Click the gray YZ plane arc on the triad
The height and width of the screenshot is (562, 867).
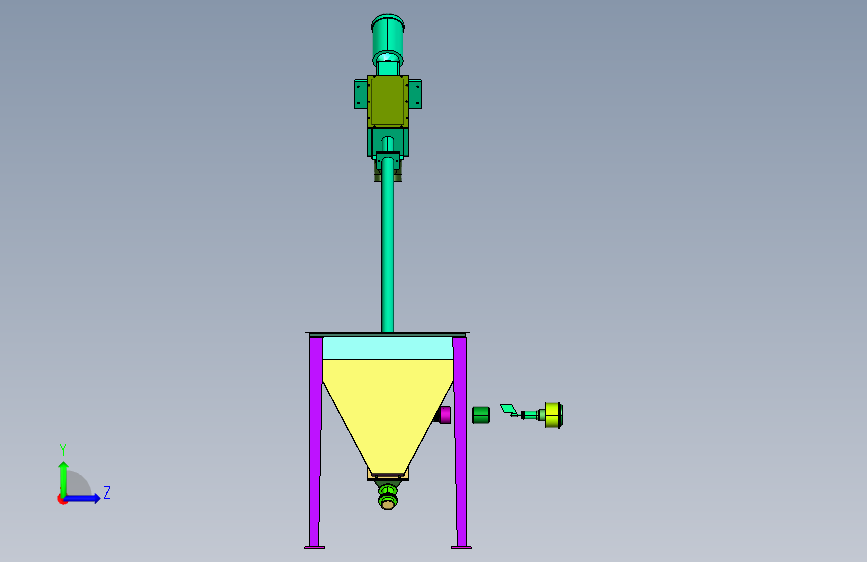click(79, 483)
